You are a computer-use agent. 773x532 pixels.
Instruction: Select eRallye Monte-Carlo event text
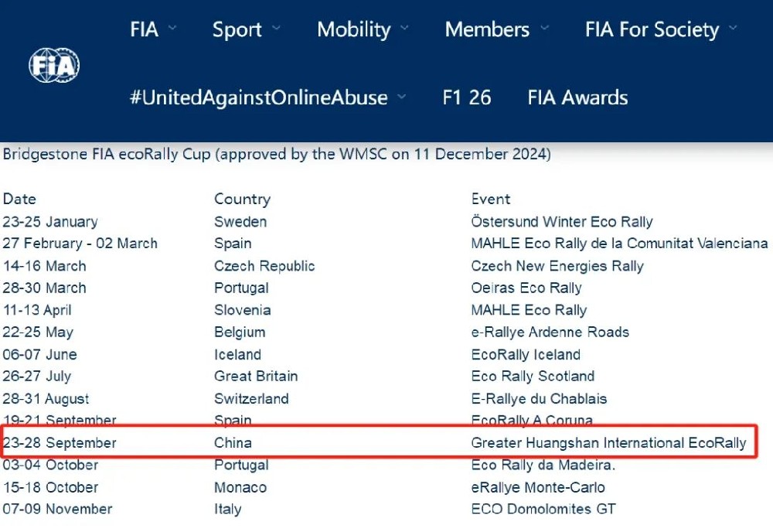coord(538,488)
